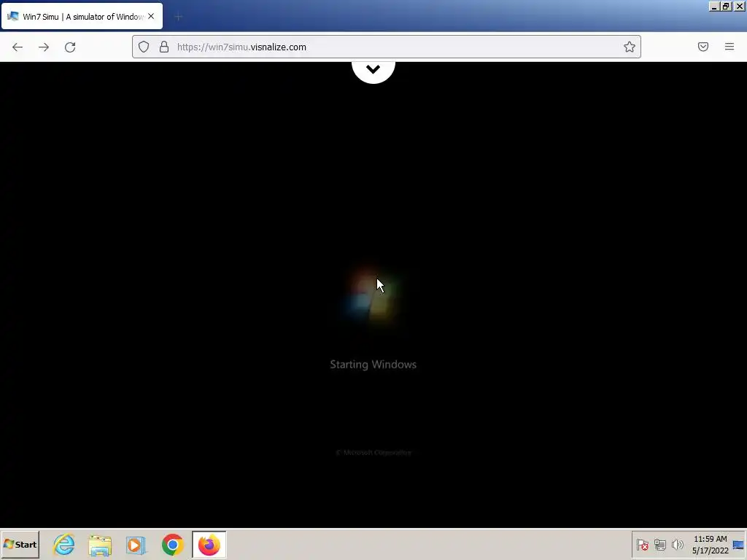Screen dimensions: 747x560
Task: Open the volume speaker tray icon
Action: point(677,544)
